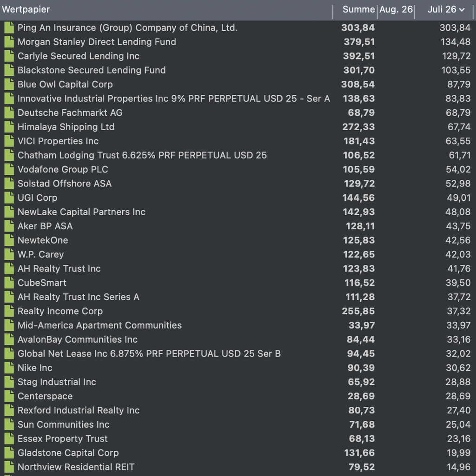
Task: Select the Sun Communities Inc row
Action: pyautogui.click(x=238, y=424)
